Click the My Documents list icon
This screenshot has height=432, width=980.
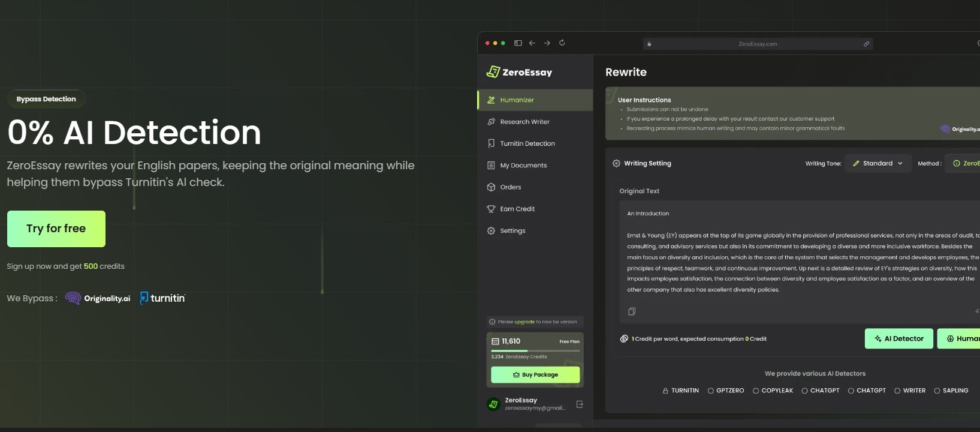coord(491,165)
